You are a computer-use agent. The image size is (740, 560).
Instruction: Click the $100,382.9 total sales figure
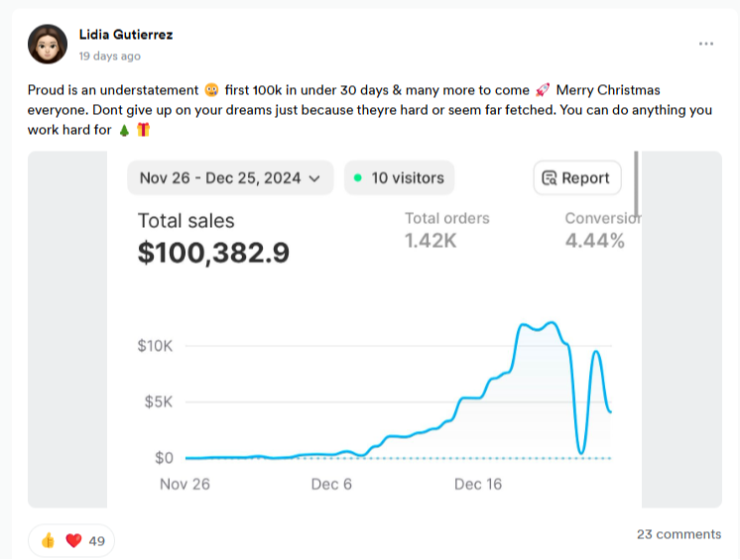pos(213,254)
